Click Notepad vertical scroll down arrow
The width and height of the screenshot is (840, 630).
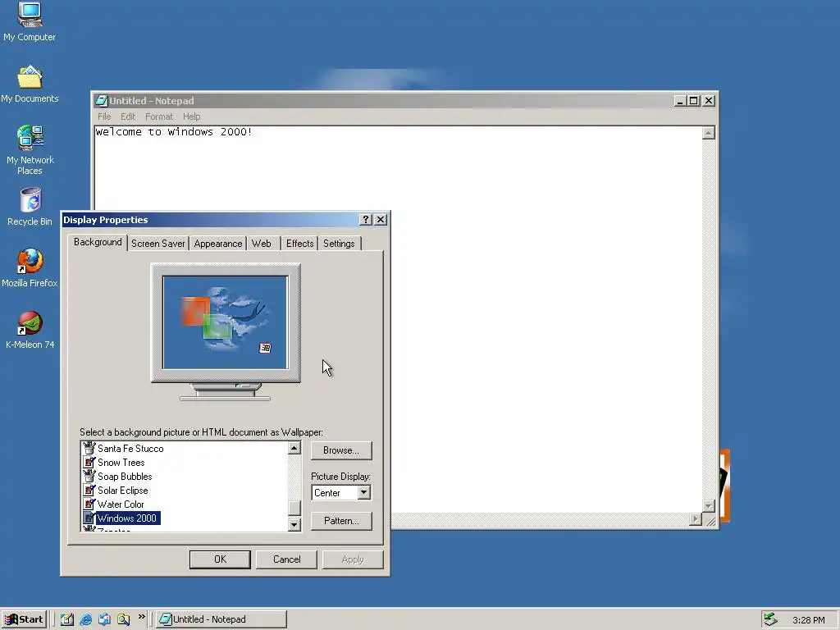(708, 505)
